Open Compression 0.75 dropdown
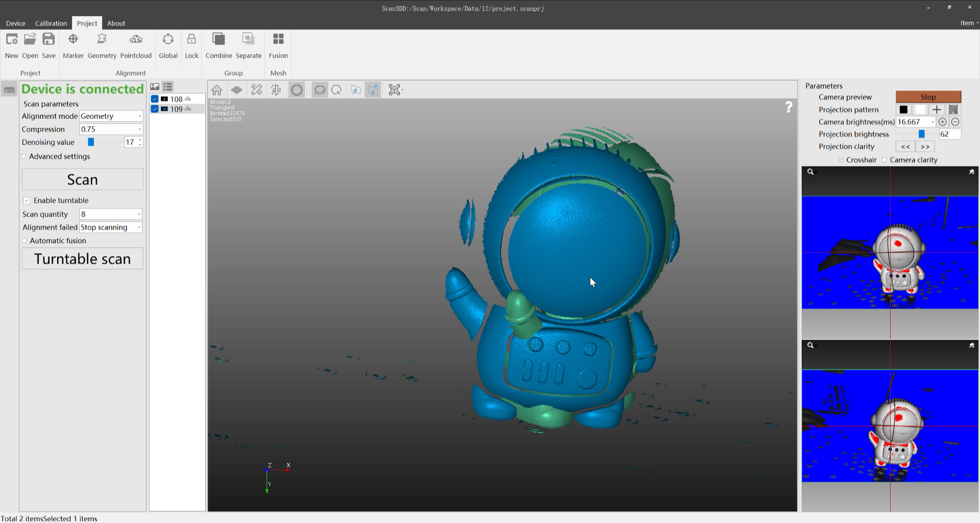Viewport: 980px width, 523px height. point(111,130)
